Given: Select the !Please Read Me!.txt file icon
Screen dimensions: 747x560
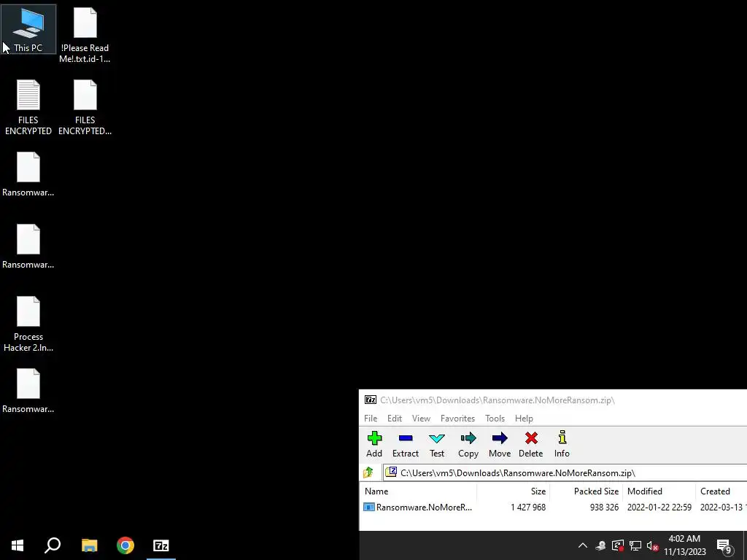Looking at the screenshot, I should coord(85,35).
